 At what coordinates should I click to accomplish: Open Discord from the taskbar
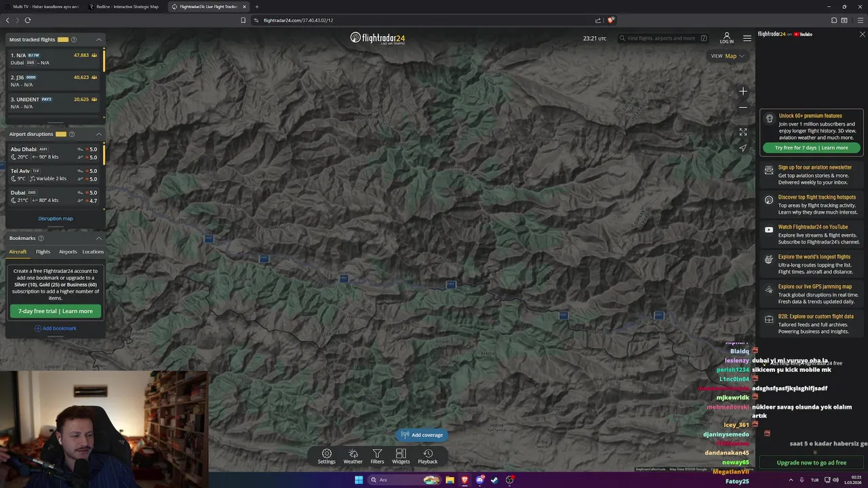[x=479, y=480]
